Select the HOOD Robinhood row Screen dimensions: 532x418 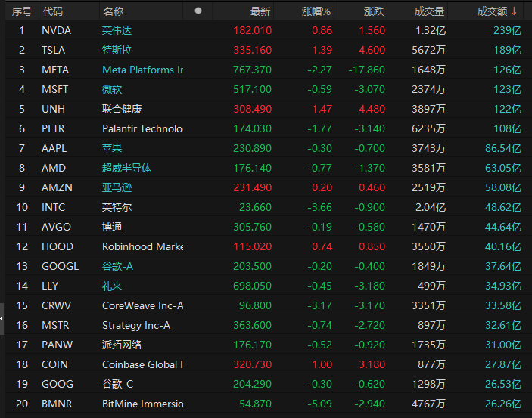269,247
